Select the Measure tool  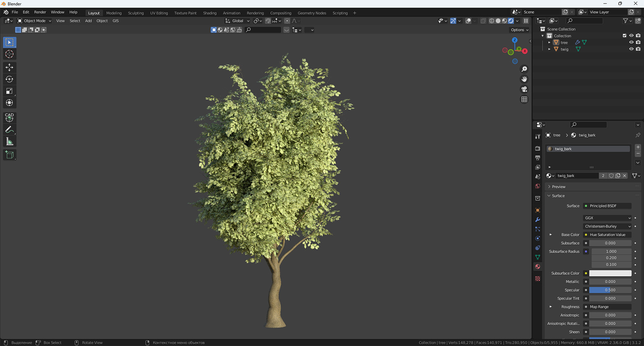click(x=9, y=142)
